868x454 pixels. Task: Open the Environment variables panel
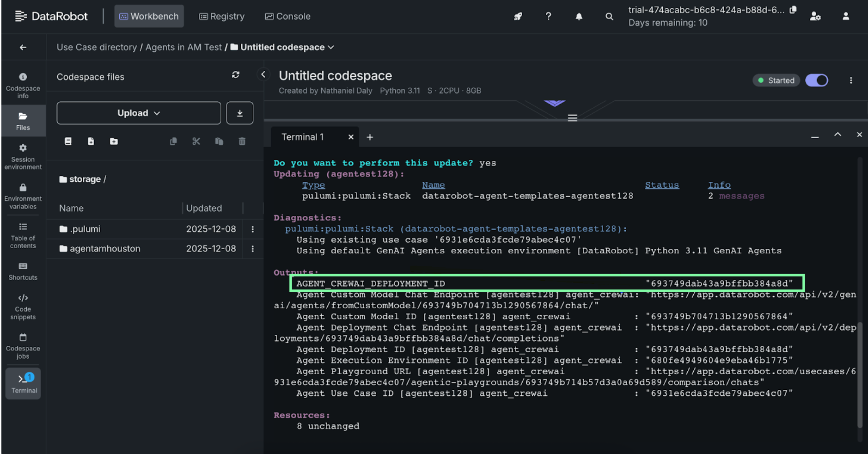[x=23, y=196]
